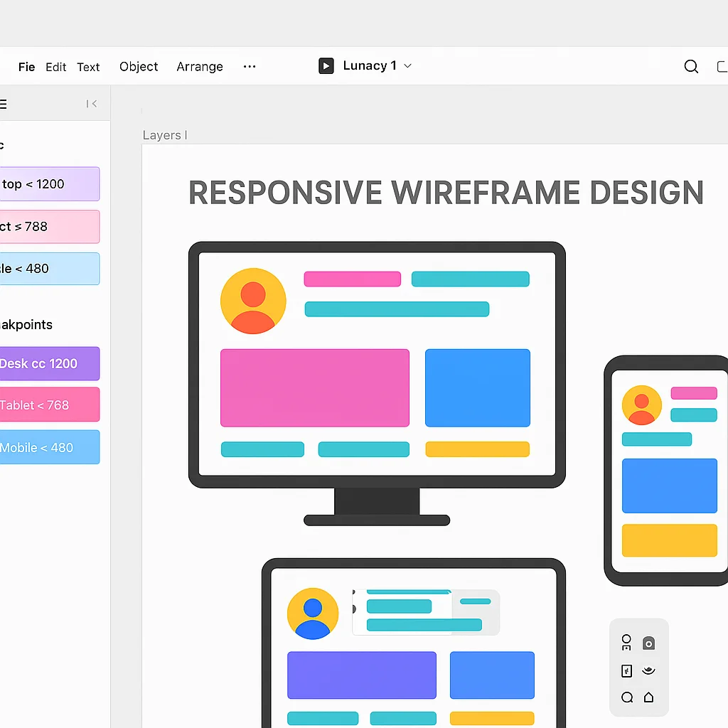The image size is (728, 728).
Task: Open the search with the magnifier icon
Action: click(690, 66)
